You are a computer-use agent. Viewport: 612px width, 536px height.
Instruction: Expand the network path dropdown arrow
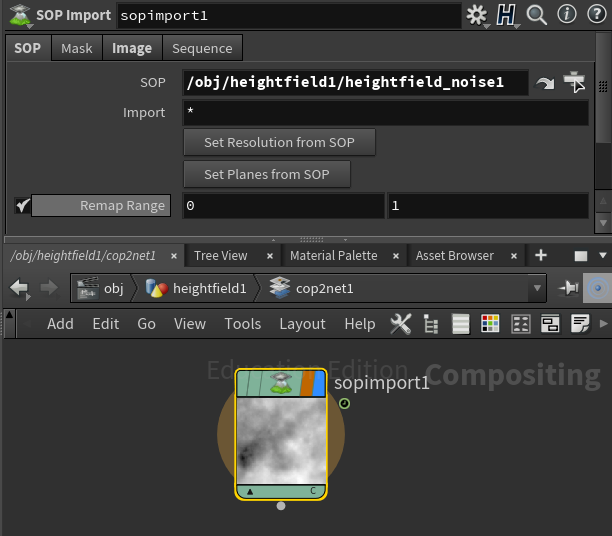pyautogui.click(x=538, y=289)
